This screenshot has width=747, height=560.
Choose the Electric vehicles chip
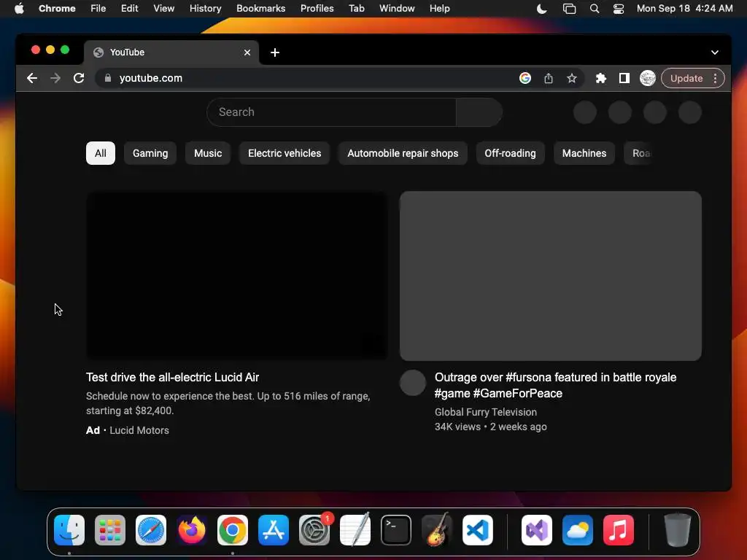pyautogui.click(x=285, y=153)
